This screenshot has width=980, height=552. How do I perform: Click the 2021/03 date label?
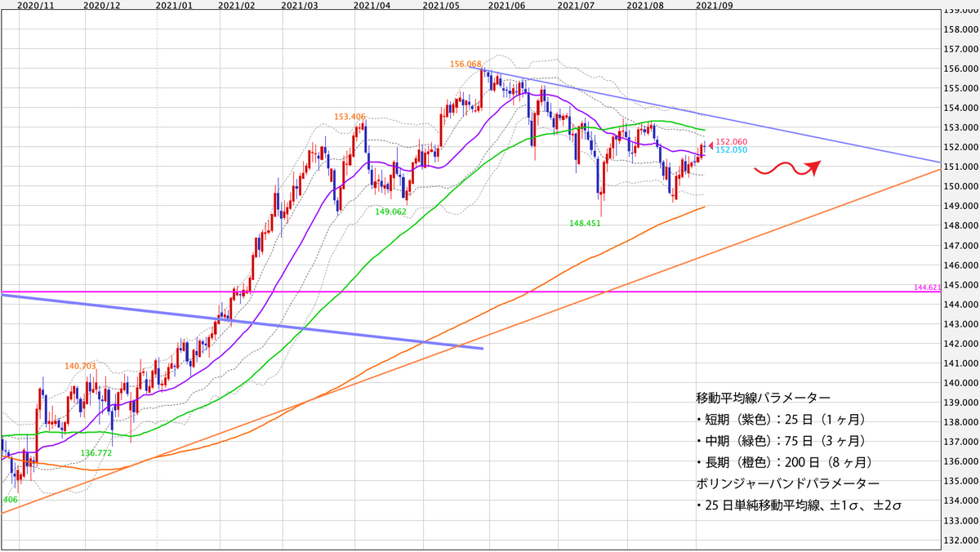(x=299, y=5)
